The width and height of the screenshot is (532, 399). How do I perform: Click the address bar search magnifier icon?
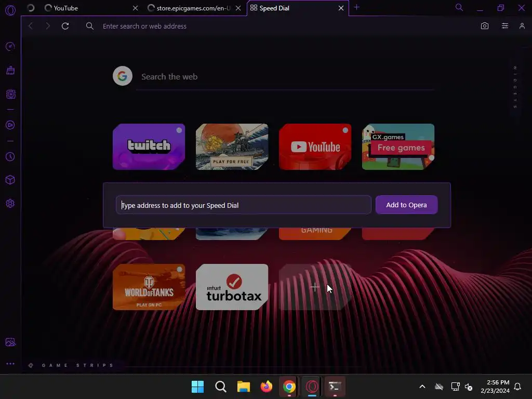point(89,26)
